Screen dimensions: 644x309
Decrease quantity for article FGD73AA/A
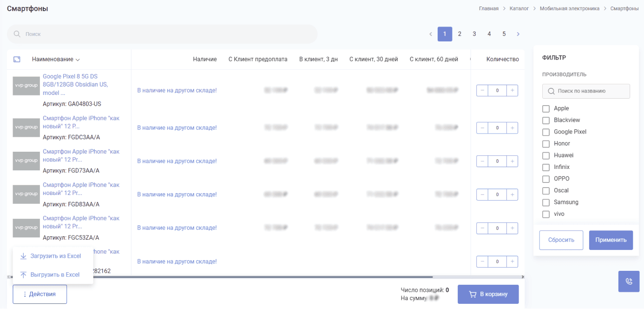pyautogui.click(x=482, y=161)
